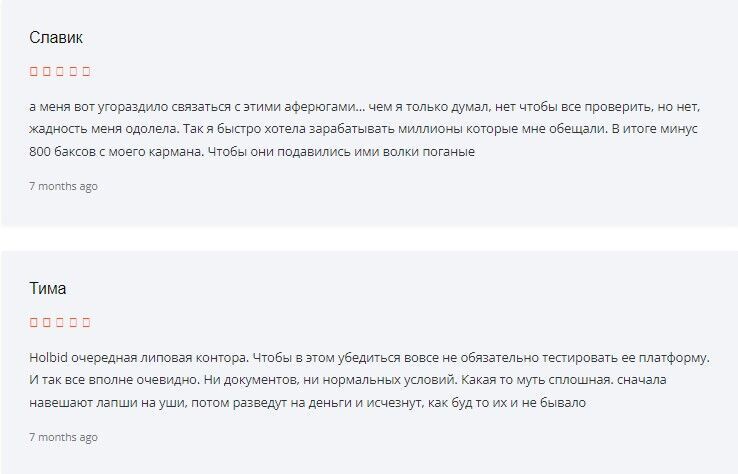Click the line mentioning 800 баксов

tap(252, 152)
